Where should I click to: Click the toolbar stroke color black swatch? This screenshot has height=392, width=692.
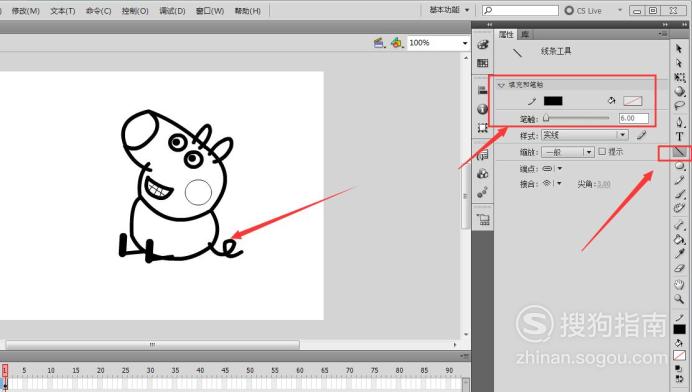click(x=679, y=329)
